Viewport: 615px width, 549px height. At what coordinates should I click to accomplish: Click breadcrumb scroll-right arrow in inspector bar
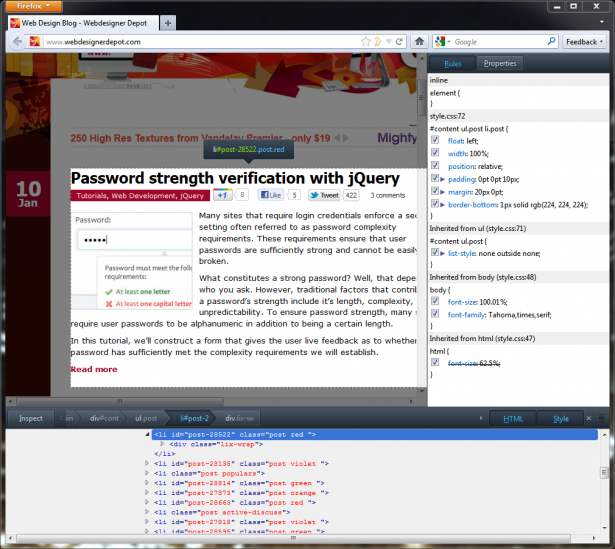coord(481,418)
